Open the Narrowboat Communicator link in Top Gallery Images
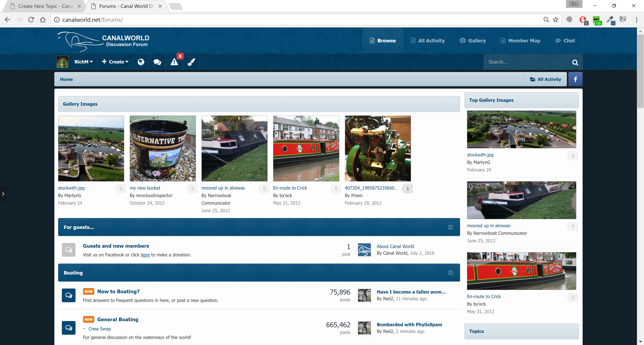The image size is (644, 345). tap(500, 233)
